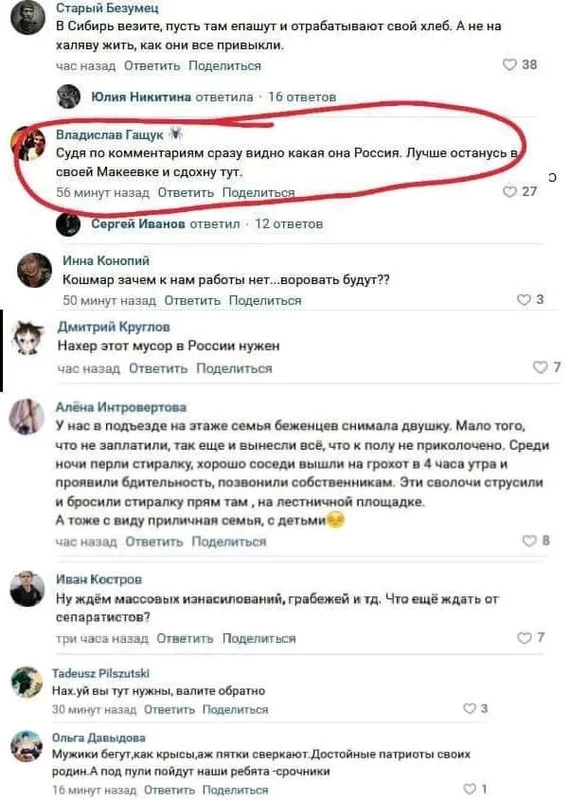
Task: Reply to Дмитрий Круглов's comment
Action: (158, 368)
